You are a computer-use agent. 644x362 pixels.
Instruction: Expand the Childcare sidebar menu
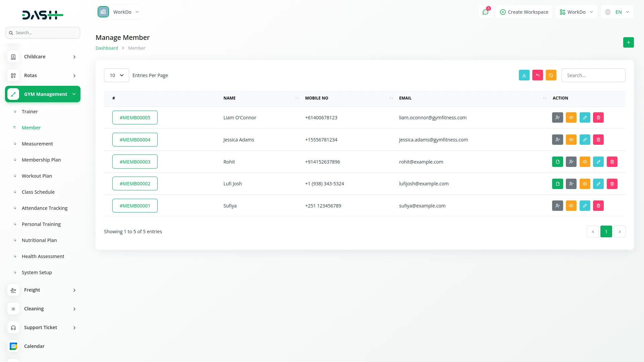[43, 57]
